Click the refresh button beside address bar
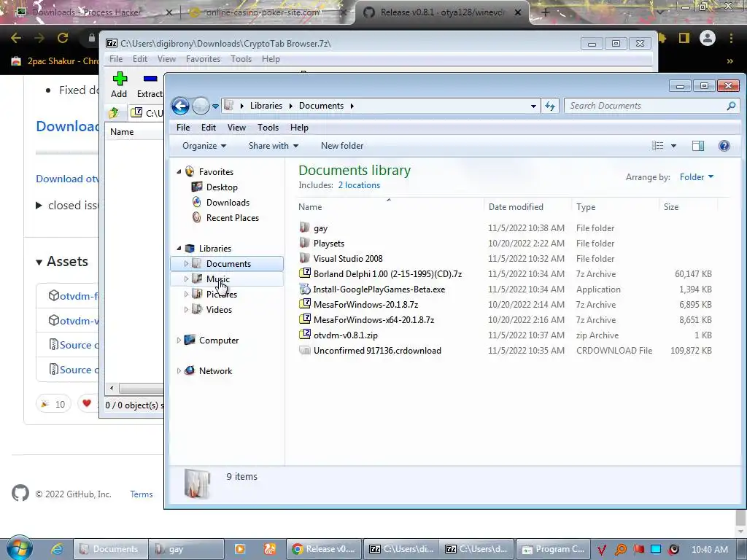 [x=550, y=106]
